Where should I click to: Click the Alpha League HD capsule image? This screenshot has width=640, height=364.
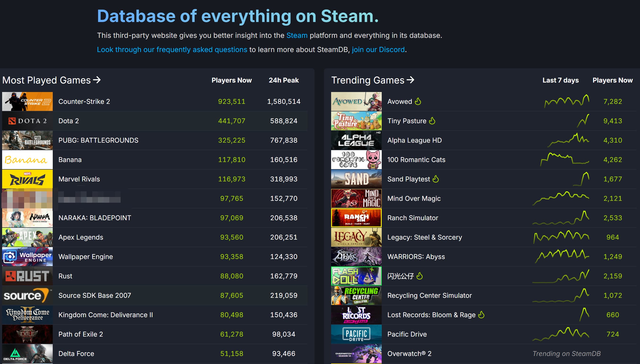[356, 140]
